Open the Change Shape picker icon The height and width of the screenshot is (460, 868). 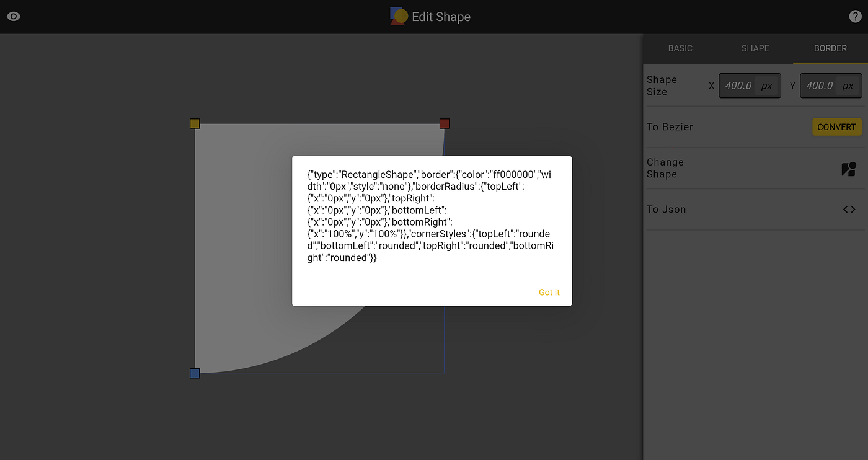coord(848,168)
